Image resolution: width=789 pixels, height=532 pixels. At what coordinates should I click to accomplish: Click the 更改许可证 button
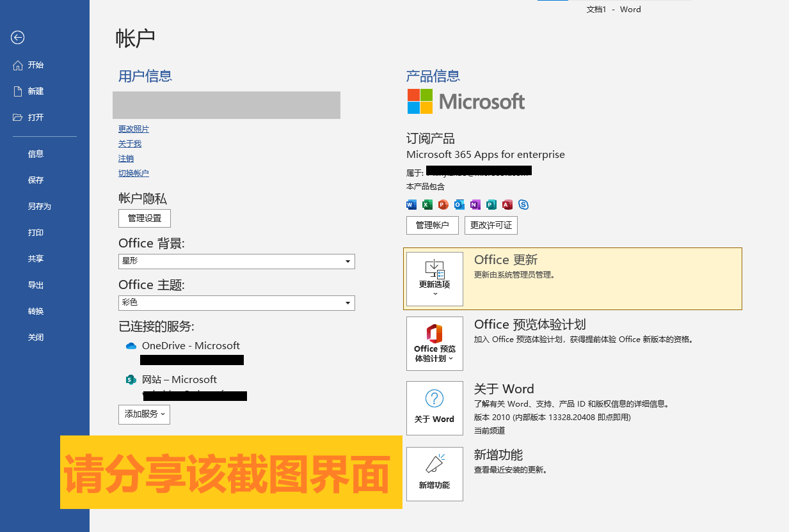click(491, 225)
